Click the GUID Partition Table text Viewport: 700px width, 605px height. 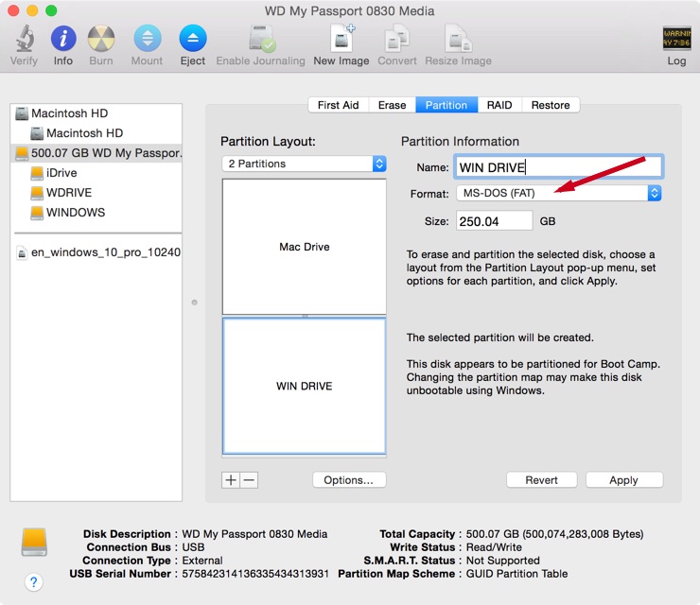coord(517,573)
